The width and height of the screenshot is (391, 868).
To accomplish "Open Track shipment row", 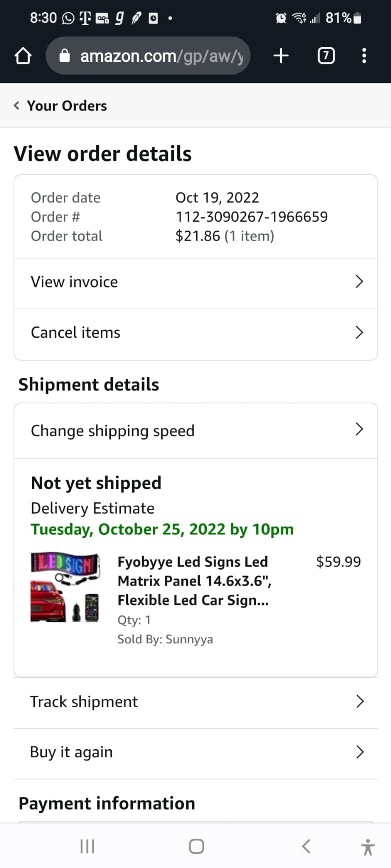I will click(x=196, y=702).
